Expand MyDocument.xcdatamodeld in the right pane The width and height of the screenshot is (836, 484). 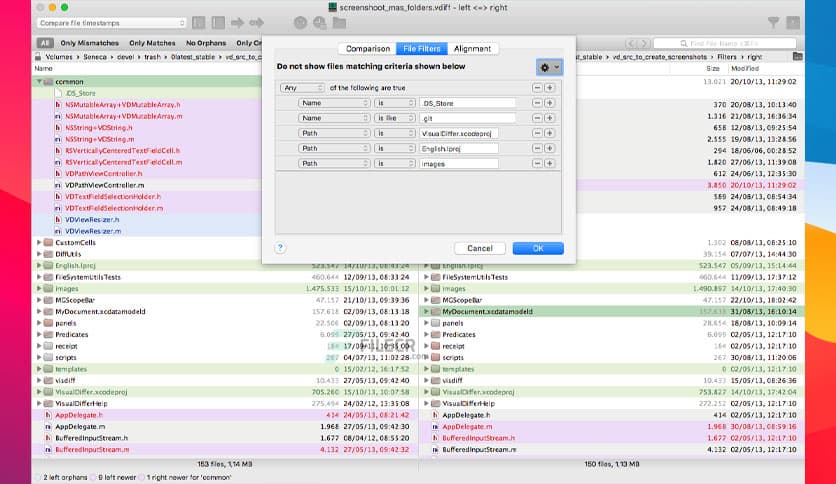[x=426, y=311]
